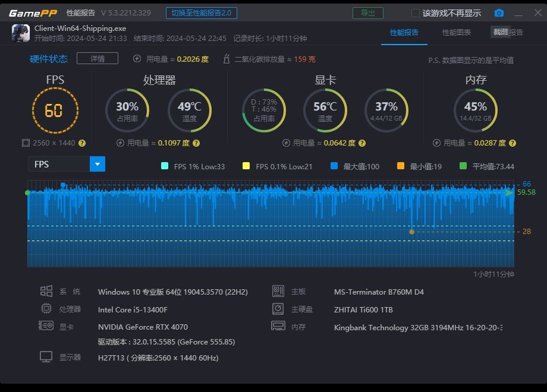Click 切换至性能报告2.0 button
The width and height of the screenshot is (547, 392).
[x=202, y=13]
